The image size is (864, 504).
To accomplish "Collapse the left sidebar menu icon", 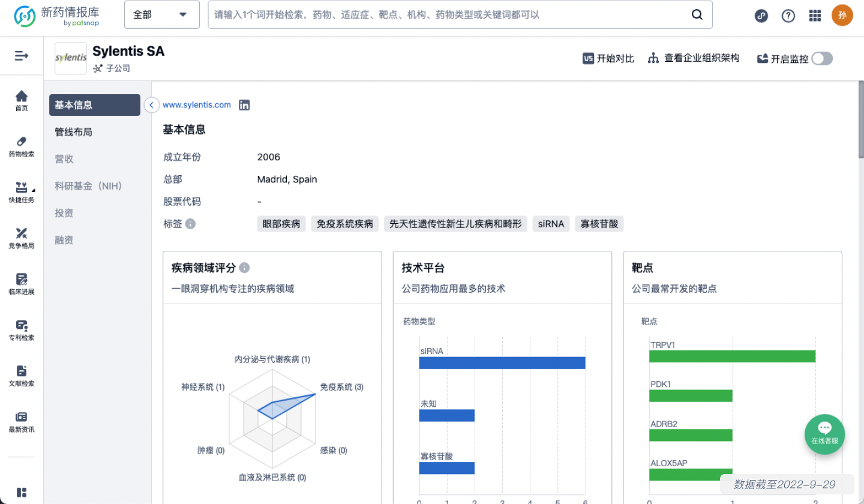I will pos(22,56).
